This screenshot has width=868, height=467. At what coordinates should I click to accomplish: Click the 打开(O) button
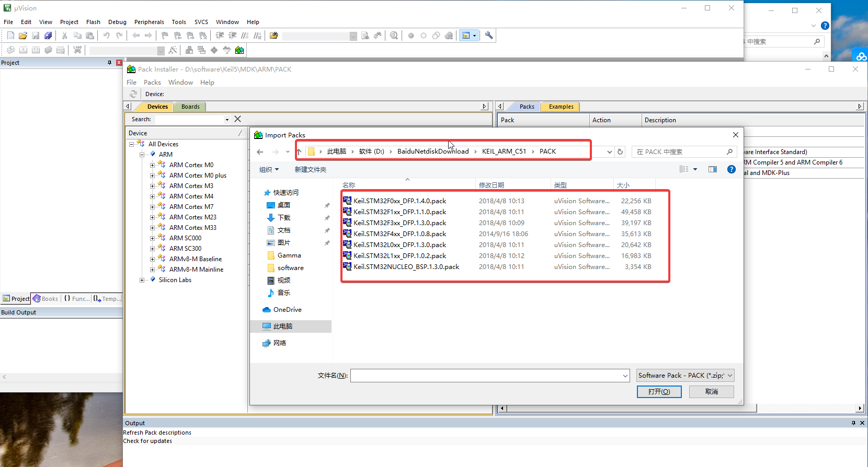pyautogui.click(x=659, y=392)
